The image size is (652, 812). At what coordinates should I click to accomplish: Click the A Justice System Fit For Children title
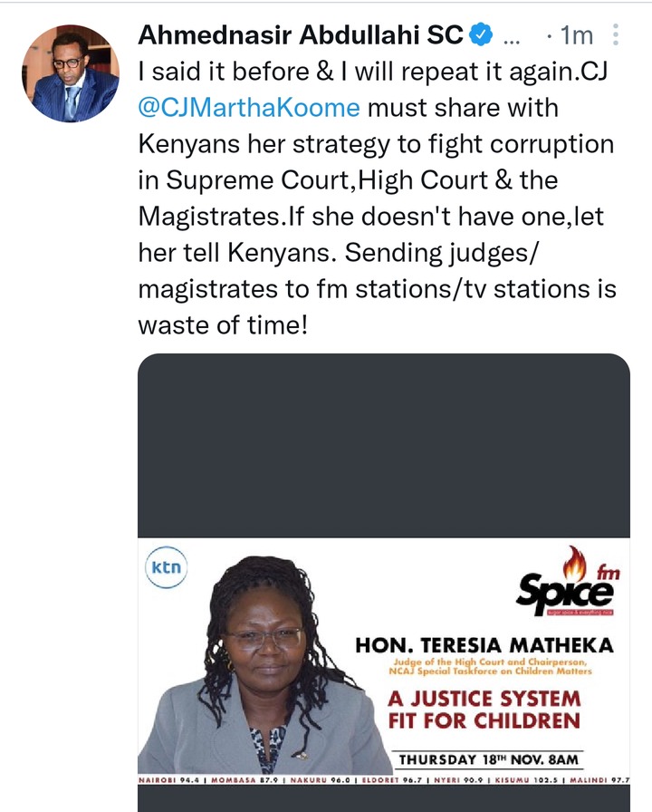484,710
